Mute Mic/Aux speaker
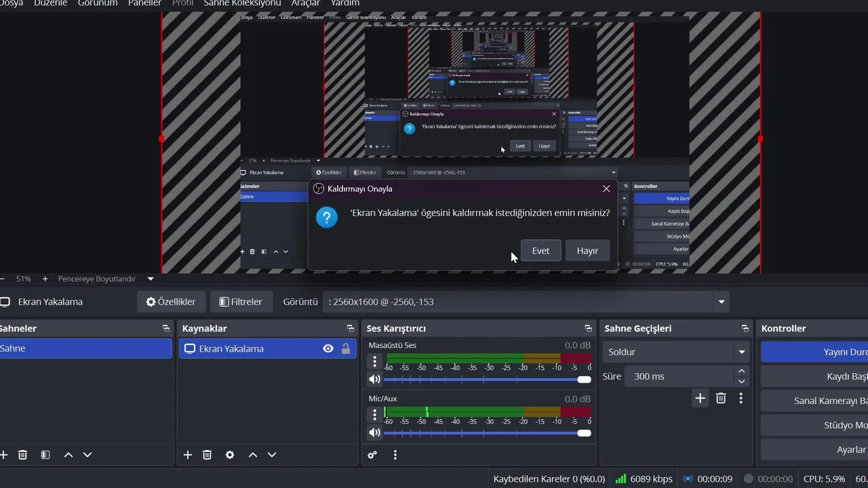 pos(374,432)
